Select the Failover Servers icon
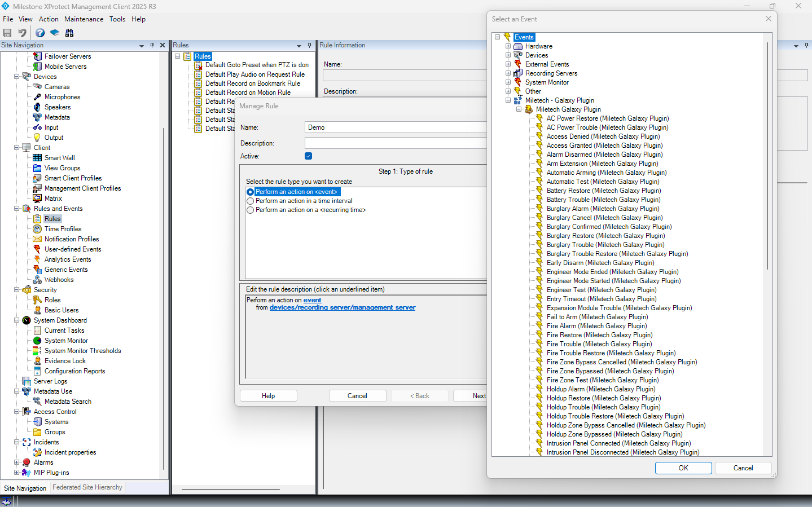 coord(37,56)
